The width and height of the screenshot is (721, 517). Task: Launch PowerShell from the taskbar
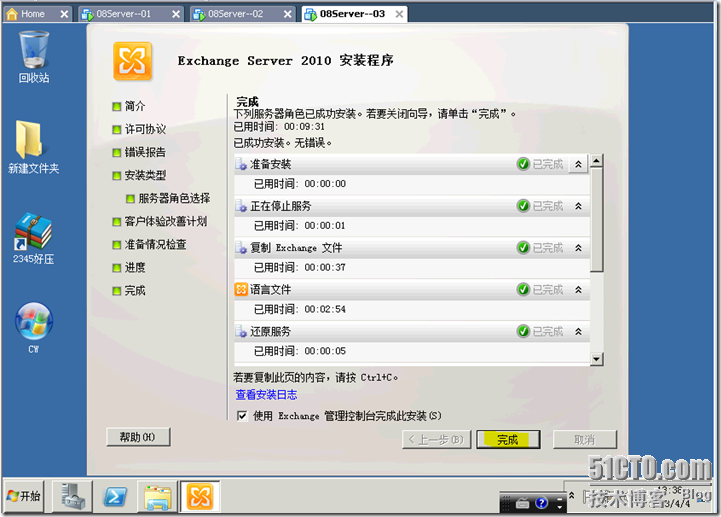coord(114,496)
